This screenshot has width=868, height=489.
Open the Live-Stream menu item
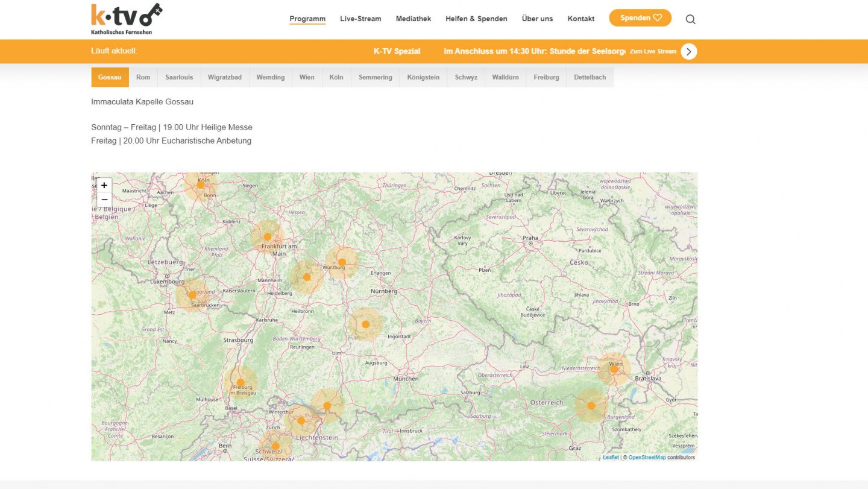(360, 19)
